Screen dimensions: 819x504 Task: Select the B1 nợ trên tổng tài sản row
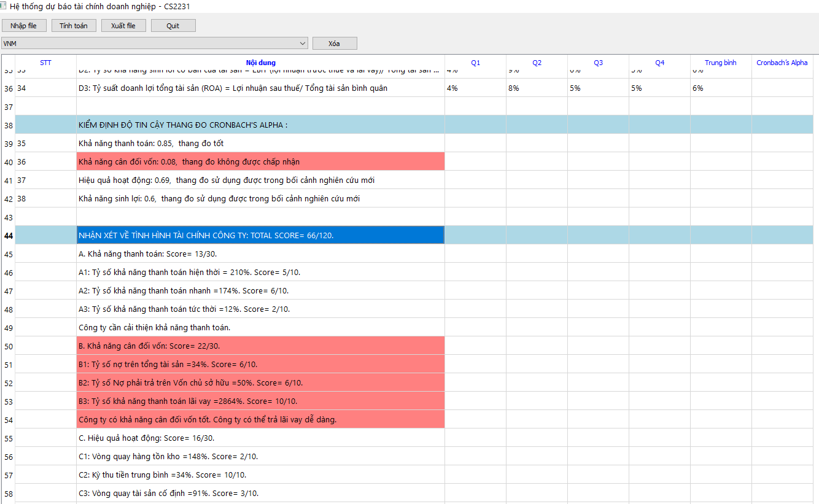tap(261, 364)
